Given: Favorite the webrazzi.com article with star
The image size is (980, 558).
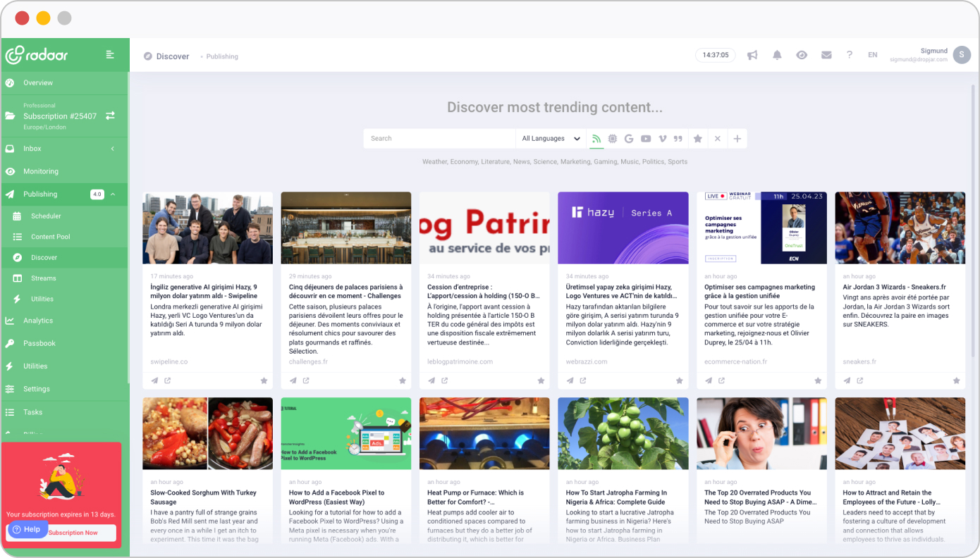Looking at the screenshot, I should (x=680, y=380).
